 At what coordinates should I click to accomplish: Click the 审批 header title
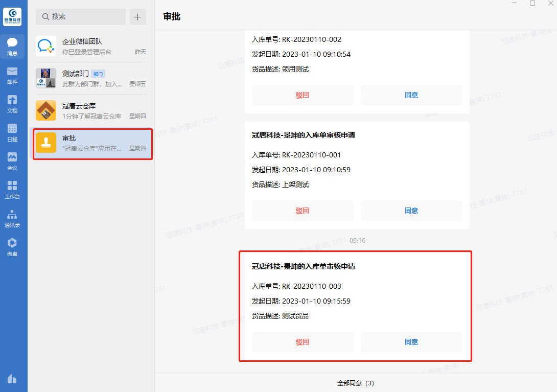pos(172,17)
